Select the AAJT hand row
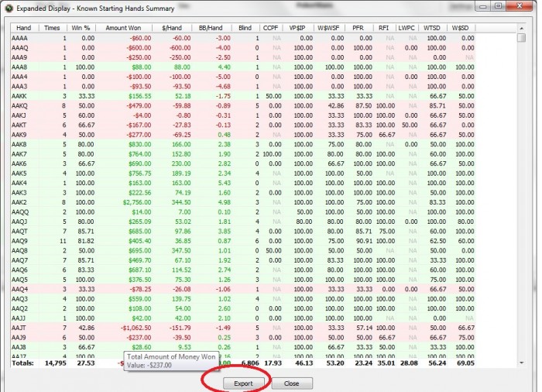This screenshot has height=392, width=542. (x=243, y=328)
